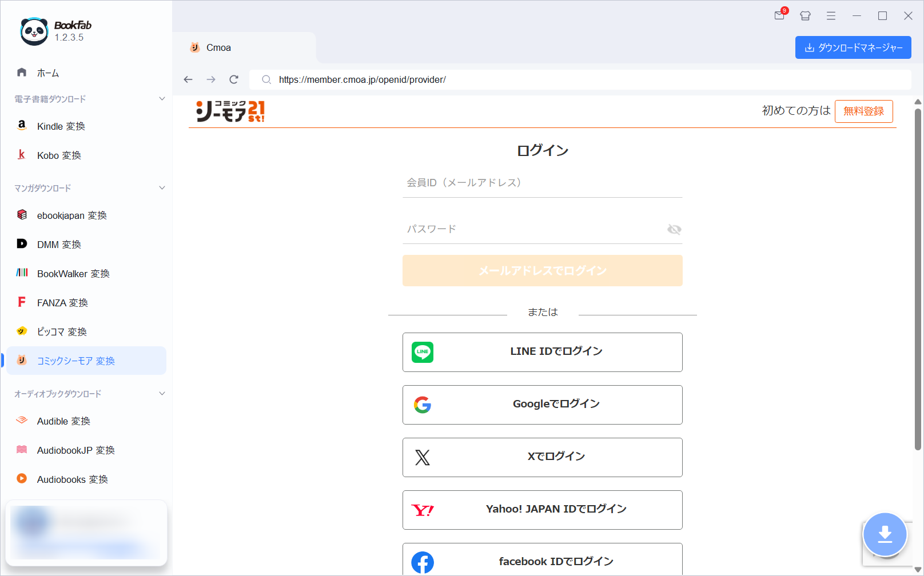Click the Cmoa tab favicon
924x576 pixels.
coord(194,47)
